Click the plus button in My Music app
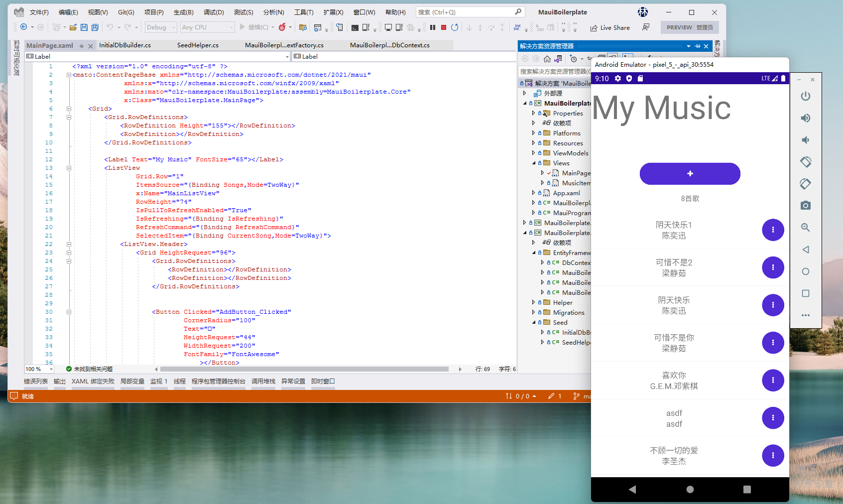Image resolution: width=843 pixels, height=504 pixels. coord(690,174)
